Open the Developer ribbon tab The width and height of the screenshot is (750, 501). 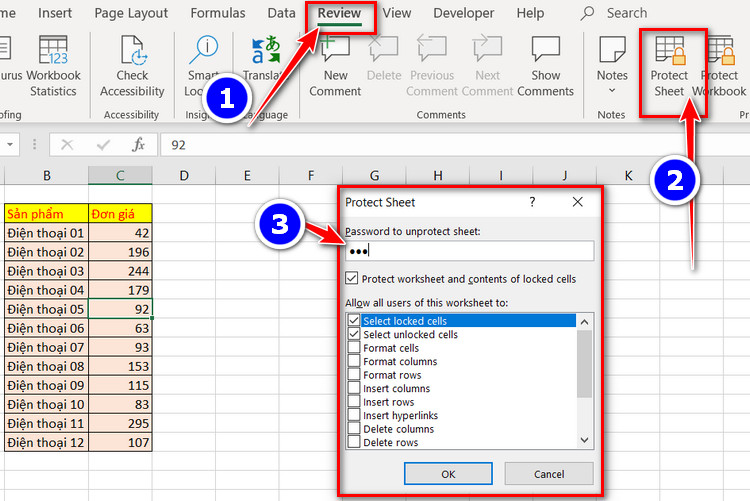(464, 13)
